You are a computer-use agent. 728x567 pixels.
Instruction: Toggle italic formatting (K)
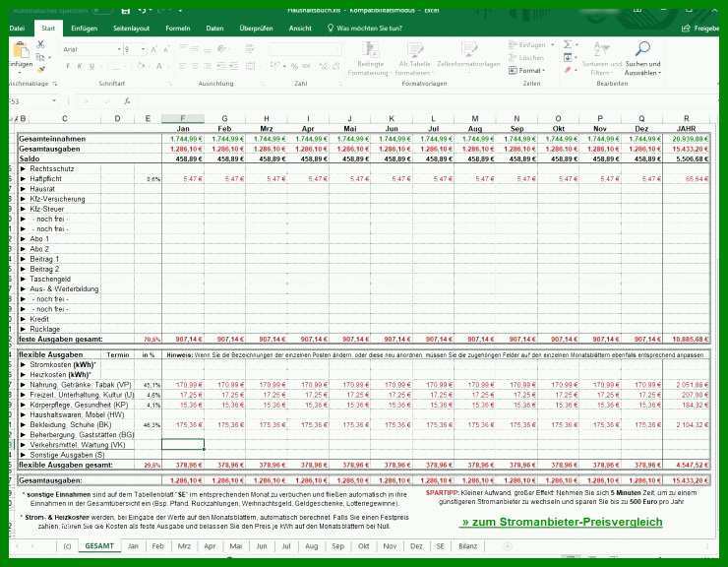pyautogui.click(x=80, y=67)
